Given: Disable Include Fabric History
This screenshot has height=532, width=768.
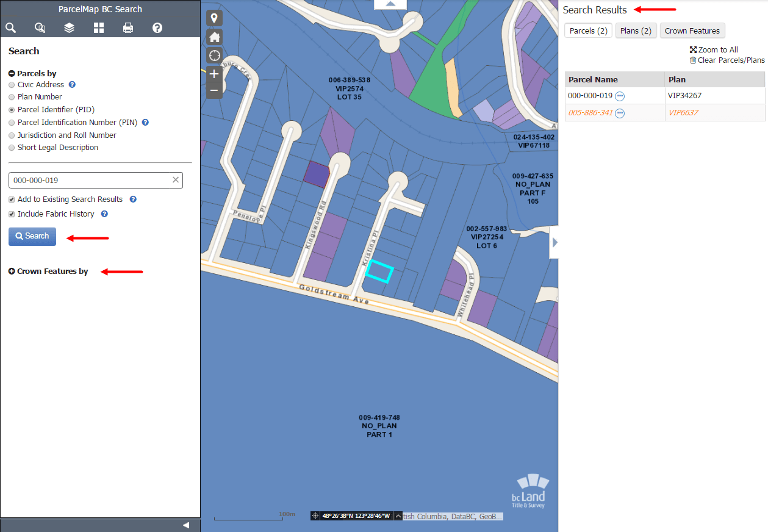Looking at the screenshot, I should (11, 214).
